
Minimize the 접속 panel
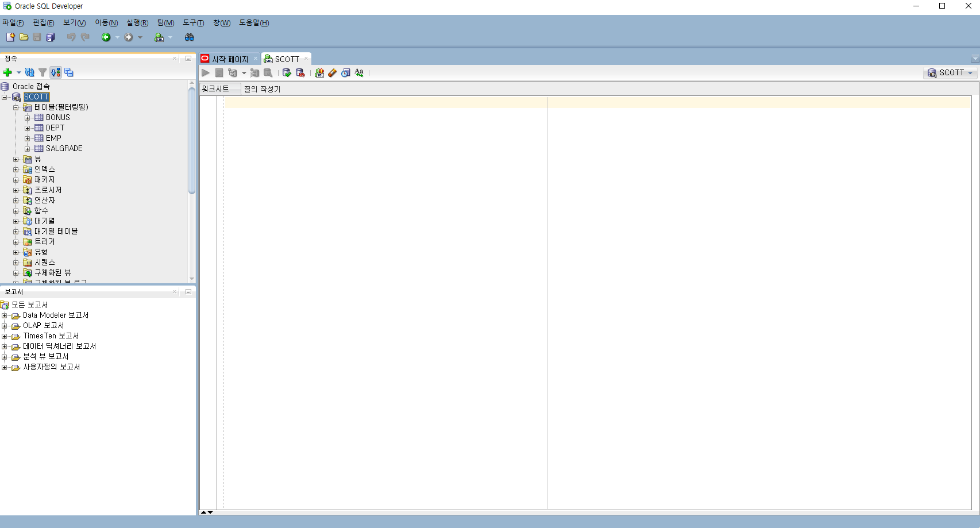188,59
